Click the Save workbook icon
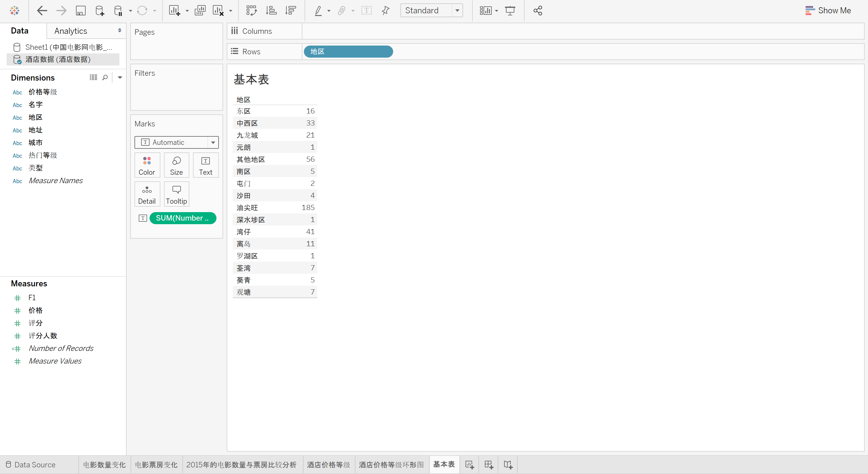 pos(80,11)
